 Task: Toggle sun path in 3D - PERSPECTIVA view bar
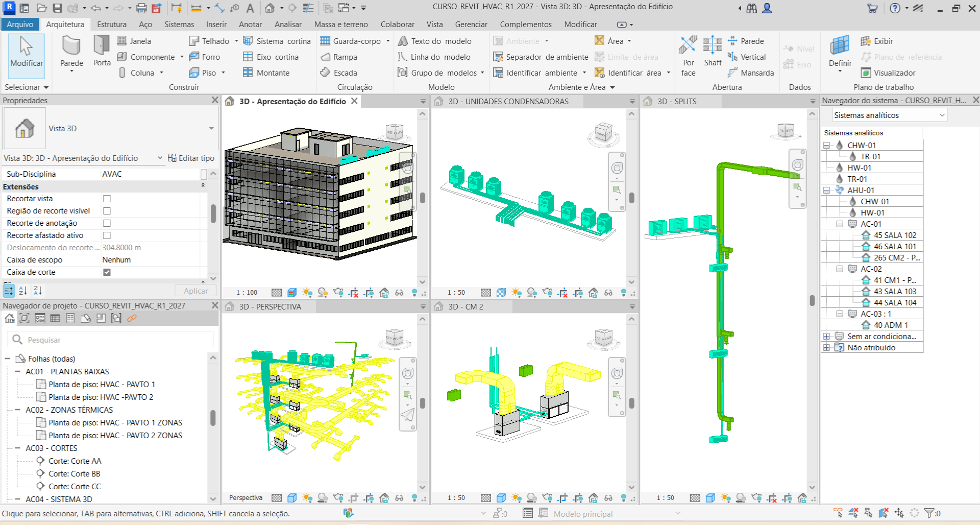[307, 497]
